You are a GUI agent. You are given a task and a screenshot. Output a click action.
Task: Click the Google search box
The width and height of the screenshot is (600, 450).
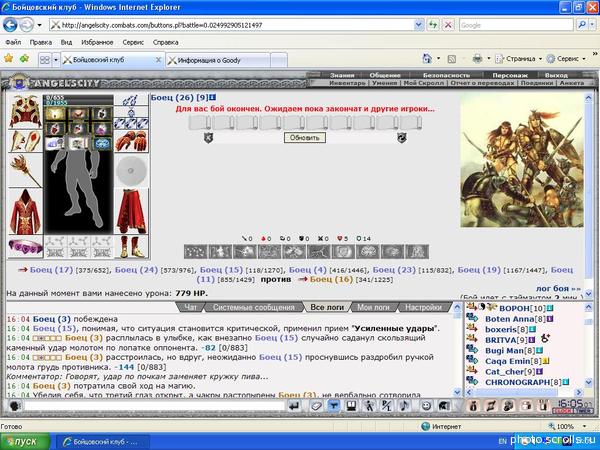517,25
